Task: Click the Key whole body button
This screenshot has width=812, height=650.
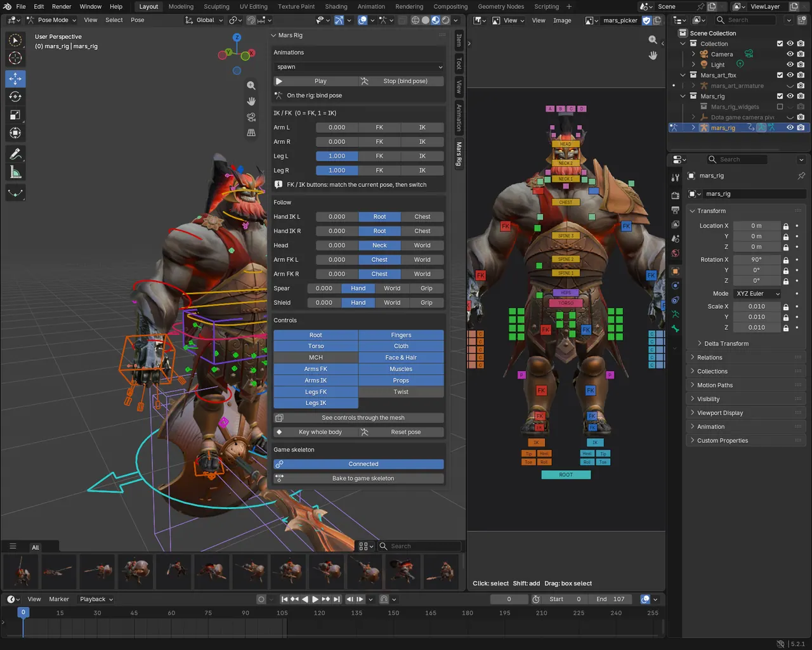Action: point(316,432)
